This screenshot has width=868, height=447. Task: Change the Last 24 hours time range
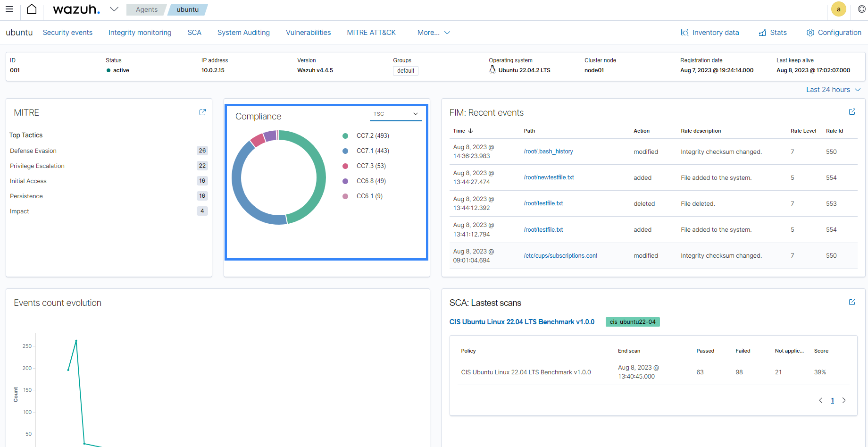point(833,90)
